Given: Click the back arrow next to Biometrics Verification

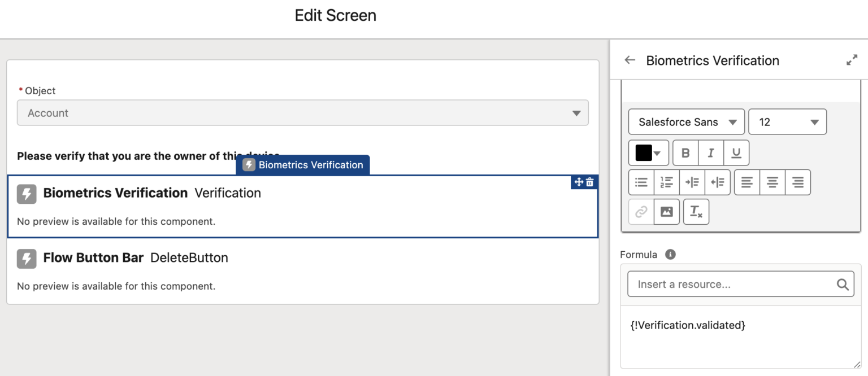Looking at the screenshot, I should 630,60.
